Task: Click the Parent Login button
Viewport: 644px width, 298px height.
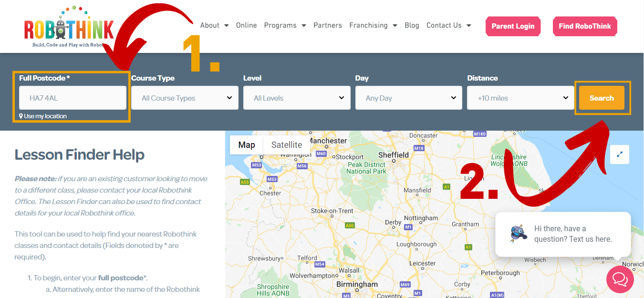Action: click(513, 26)
